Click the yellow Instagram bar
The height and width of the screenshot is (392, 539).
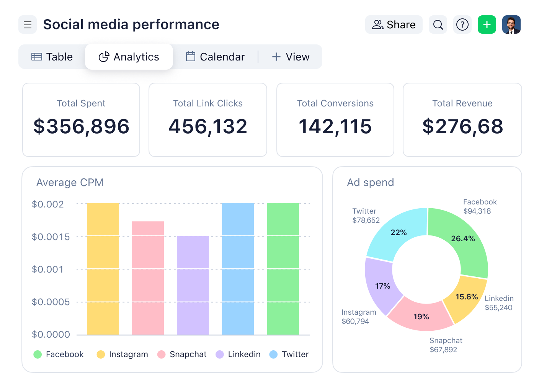pos(103,269)
